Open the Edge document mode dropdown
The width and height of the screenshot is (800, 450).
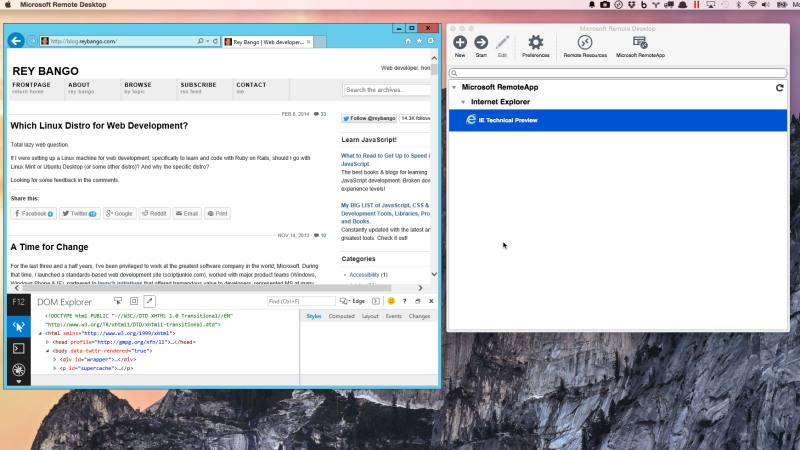[352, 301]
